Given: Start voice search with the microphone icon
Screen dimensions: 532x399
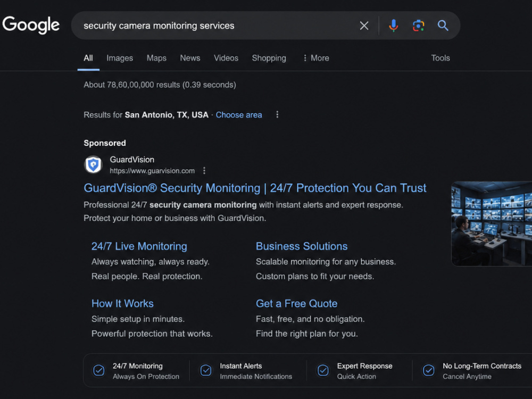Looking at the screenshot, I should tap(393, 26).
